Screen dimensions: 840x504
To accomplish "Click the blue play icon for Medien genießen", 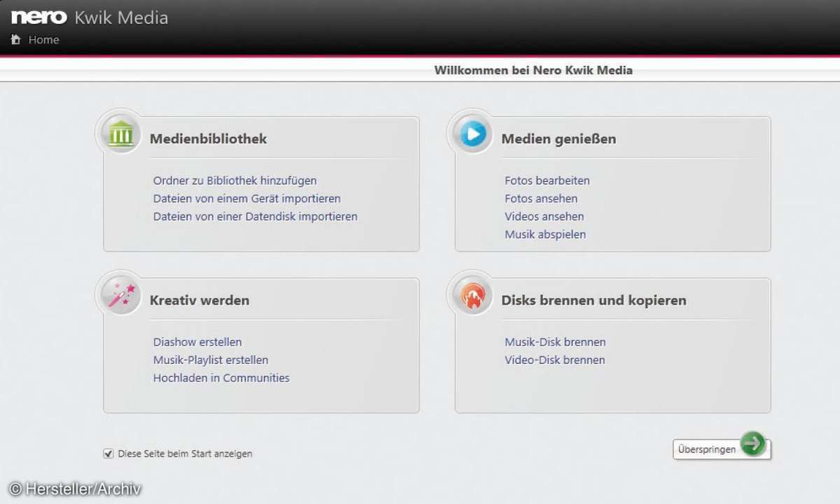I will [472, 133].
